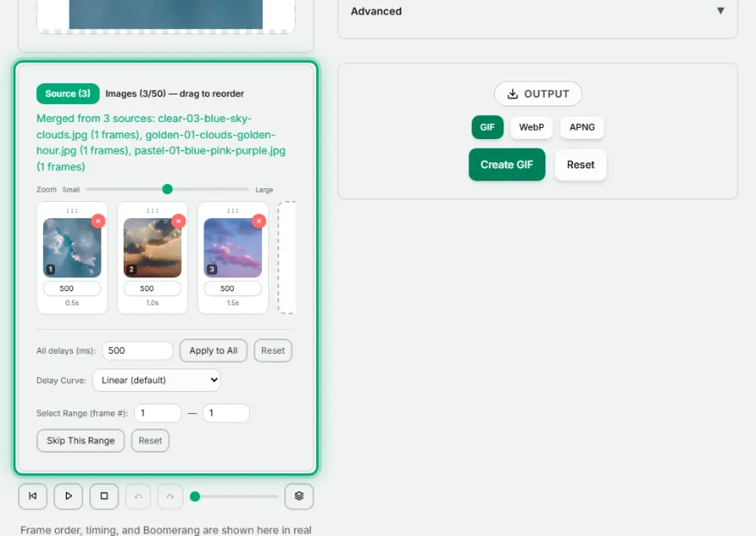Click frame 2 delay value field

pos(152,289)
